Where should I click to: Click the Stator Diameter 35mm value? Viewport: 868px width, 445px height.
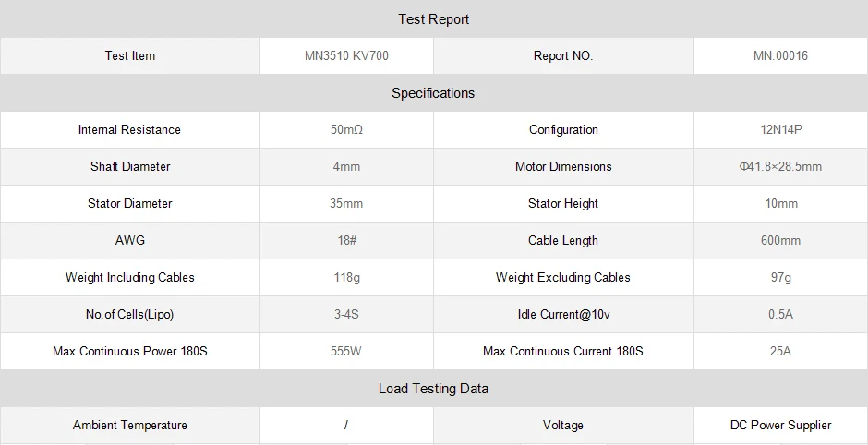[x=346, y=204]
